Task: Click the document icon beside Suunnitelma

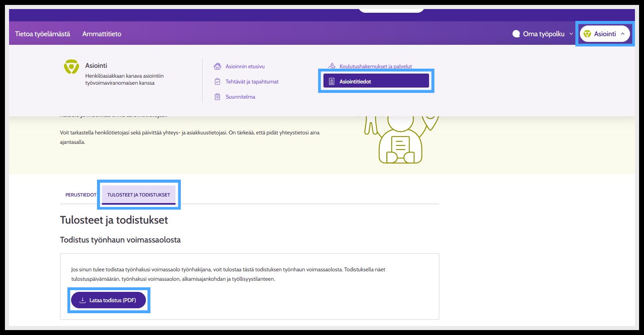Action: tap(217, 97)
